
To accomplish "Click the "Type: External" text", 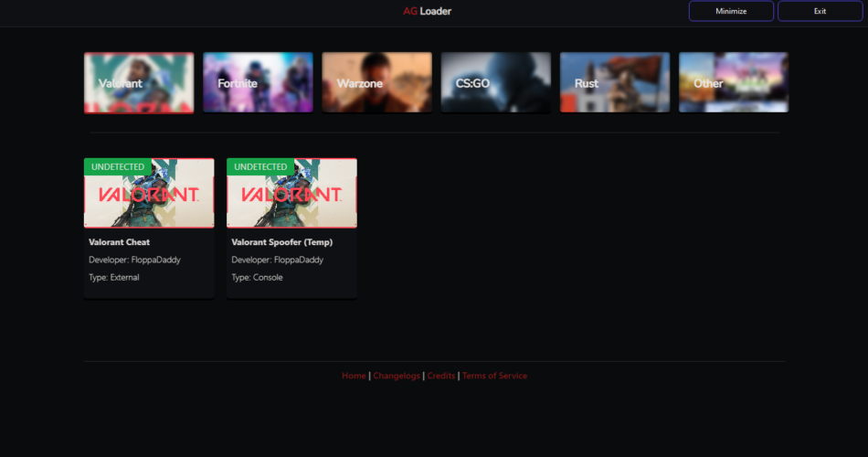I will tap(114, 278).
